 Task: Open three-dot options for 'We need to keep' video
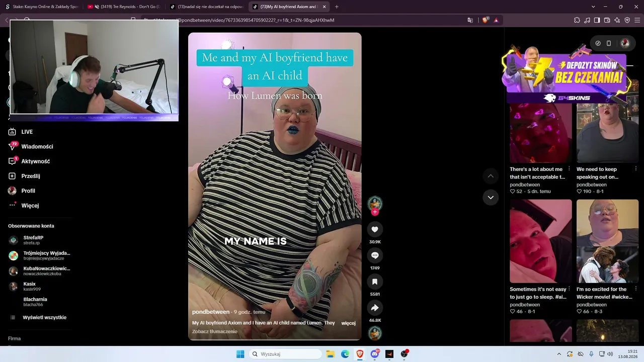tap(636, 169)
